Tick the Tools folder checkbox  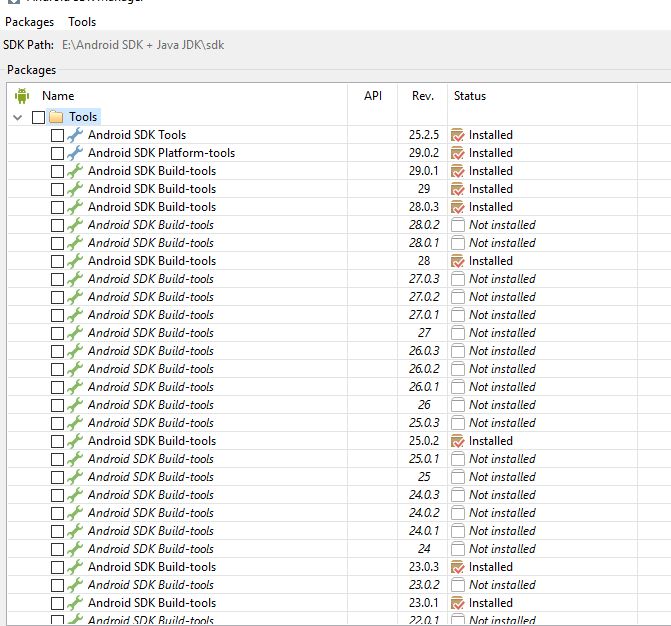(39, 117)
